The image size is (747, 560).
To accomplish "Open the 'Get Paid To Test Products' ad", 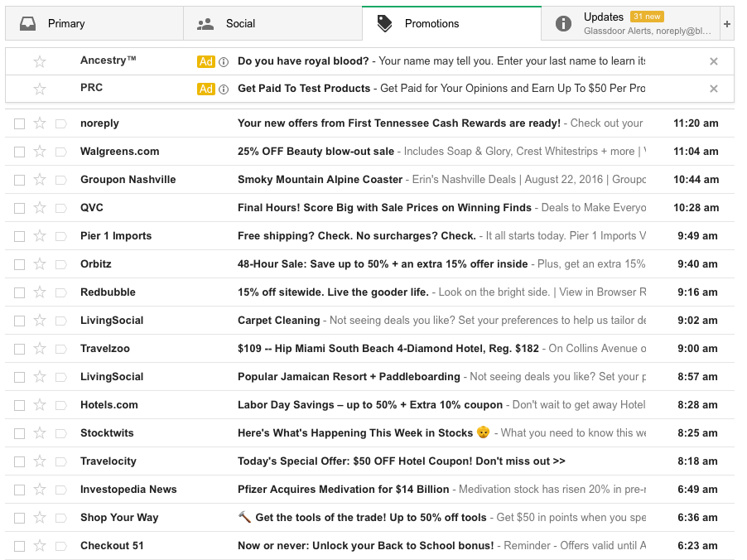I will [x=369, y=89].
